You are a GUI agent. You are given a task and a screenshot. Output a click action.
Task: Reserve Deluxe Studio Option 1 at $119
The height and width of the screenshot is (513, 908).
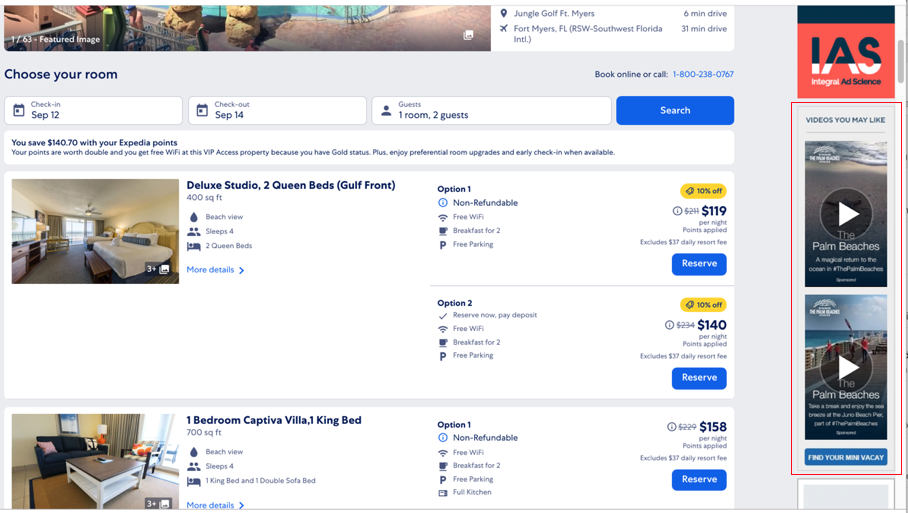[x=699, y=264]
